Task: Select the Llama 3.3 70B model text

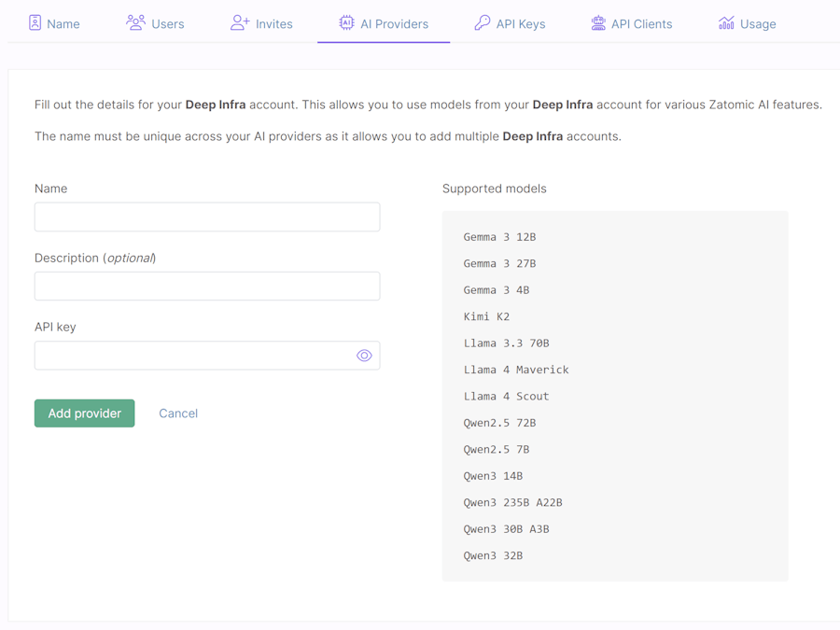Action: click(x=506, y=343)
